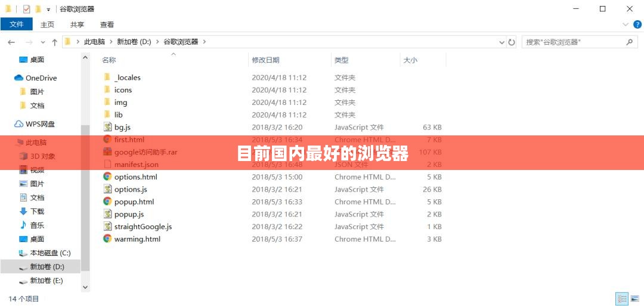Switch to details view icon
This screenshot has width=644, height=306.
pyautogui.click(x=622, y=299)
